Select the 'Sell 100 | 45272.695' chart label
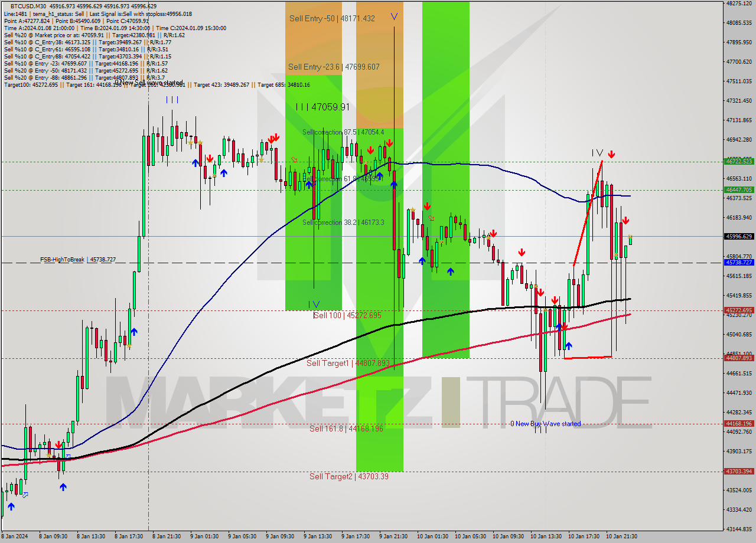 point(347,315)
